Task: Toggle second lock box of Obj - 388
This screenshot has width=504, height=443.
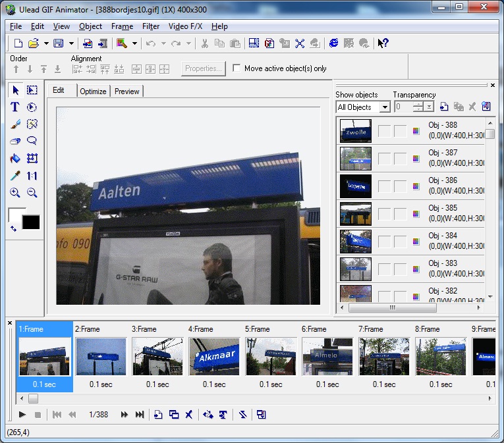Action: [x=401, y=131]
